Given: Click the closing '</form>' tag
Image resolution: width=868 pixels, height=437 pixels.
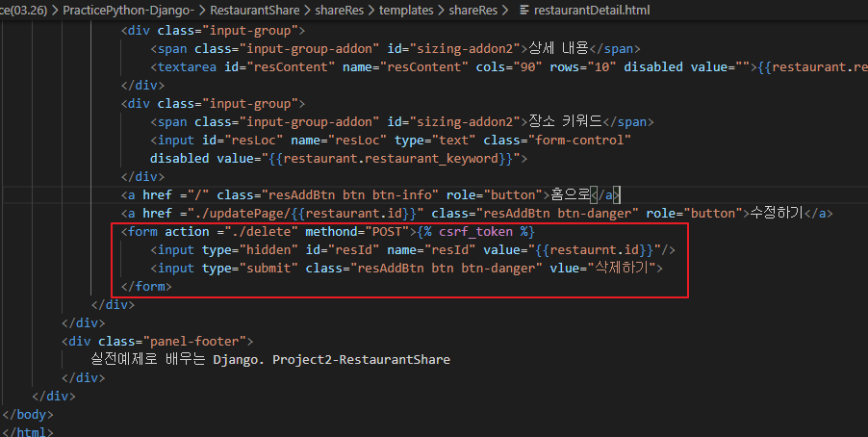Looking at the screenshot, I should tap(146, 286).
